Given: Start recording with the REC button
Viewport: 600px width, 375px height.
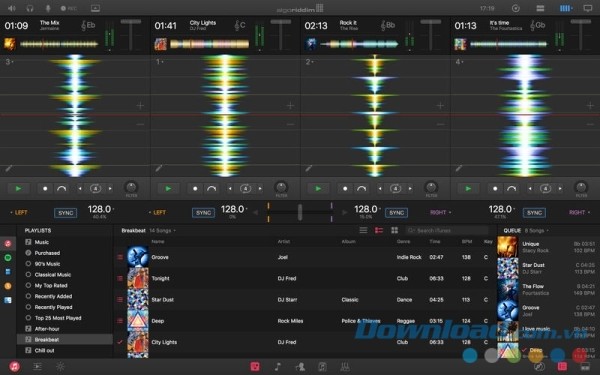Looking at the screenshot, I should (69, 8).
